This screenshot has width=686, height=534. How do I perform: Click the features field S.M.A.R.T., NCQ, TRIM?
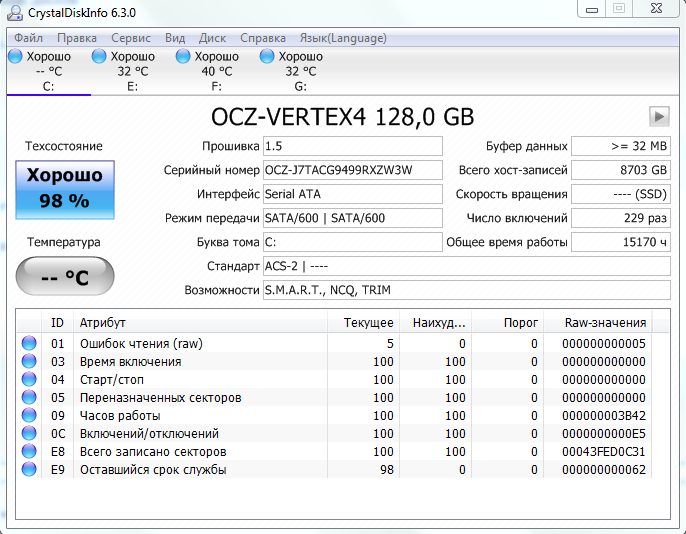tap(467, 290)
